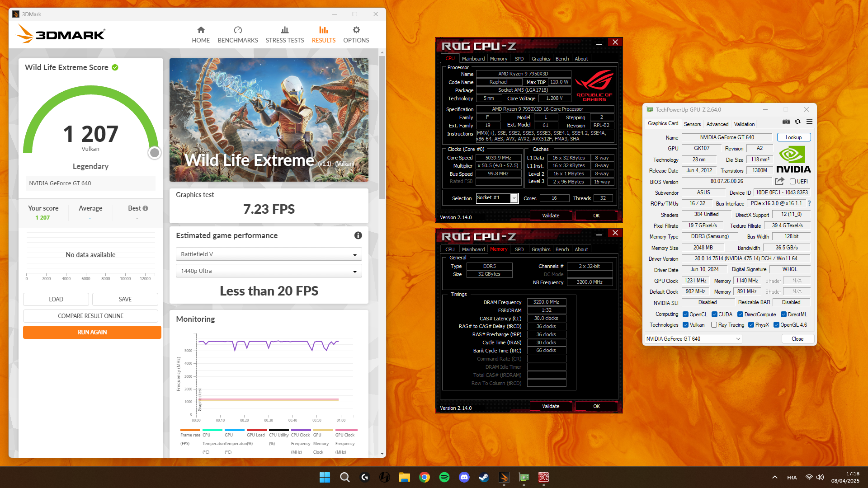Toggle the UEFI checkbox in GPU-Z
This screenshot has width=868, height=488.
(793, 182)
